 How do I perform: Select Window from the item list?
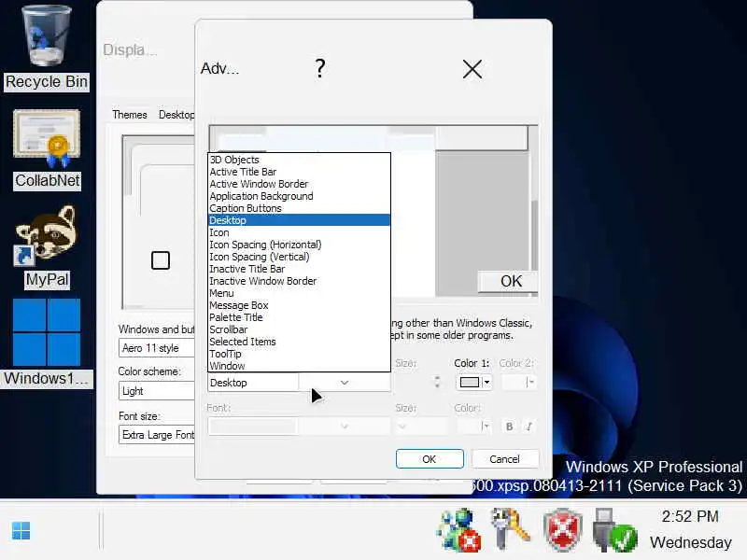point(299,366)
